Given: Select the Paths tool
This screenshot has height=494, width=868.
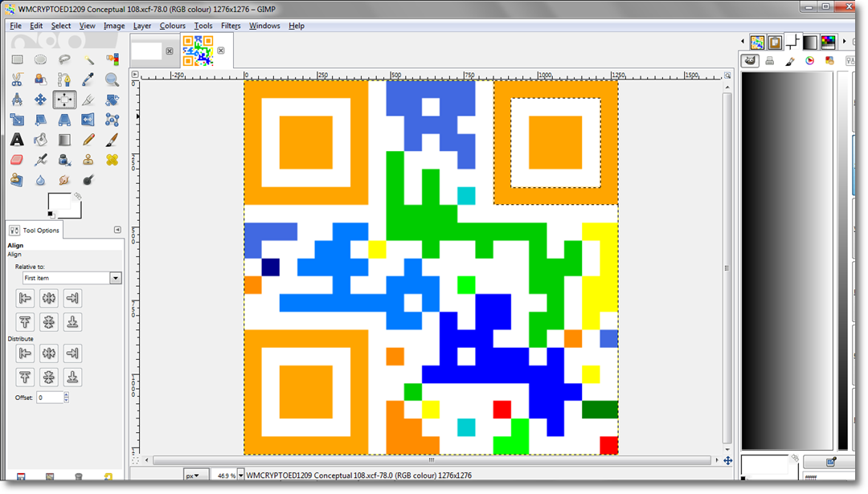Looking at the screenshot, I should point(64,80).
